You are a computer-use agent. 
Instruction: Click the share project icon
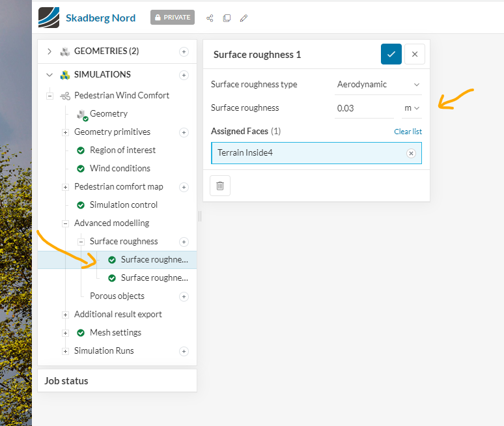210,18
